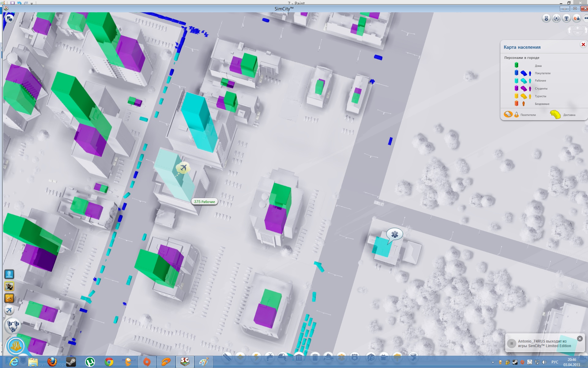Screen dimensions: 588x368
Task: Open the Roads tool in bottom toolbar
Action: tap(227, 357)
